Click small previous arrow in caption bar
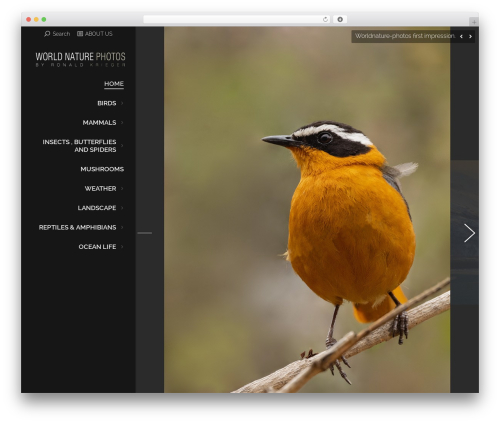 [461, 36]
